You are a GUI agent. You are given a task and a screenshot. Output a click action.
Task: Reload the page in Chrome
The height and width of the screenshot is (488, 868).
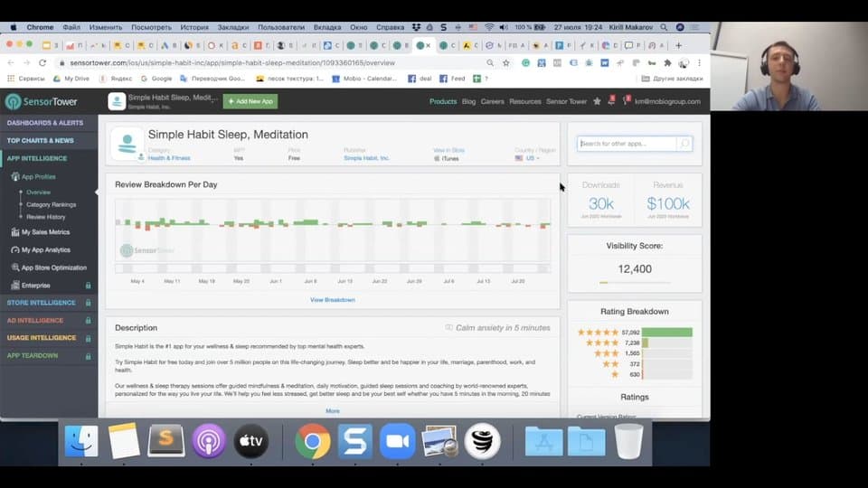coord(42,63)
